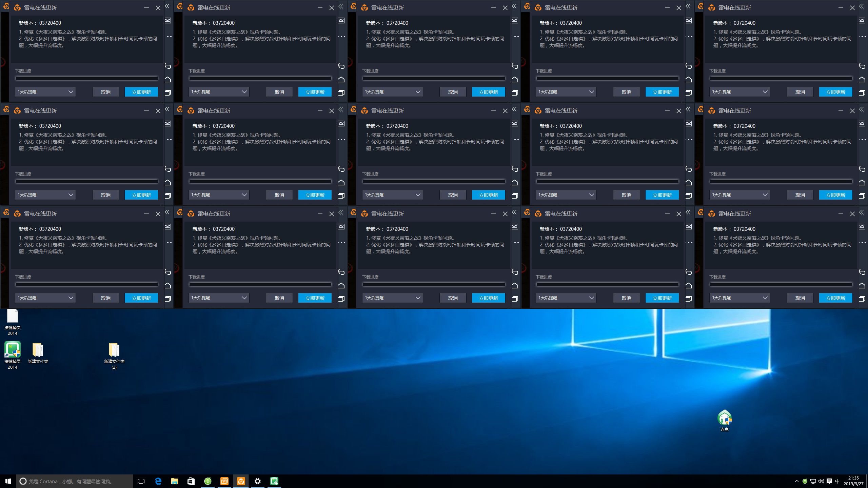Open 1天后提醒 dropdown in first update dialog
The width and height of the screenshot is (868, 488).
45,92
